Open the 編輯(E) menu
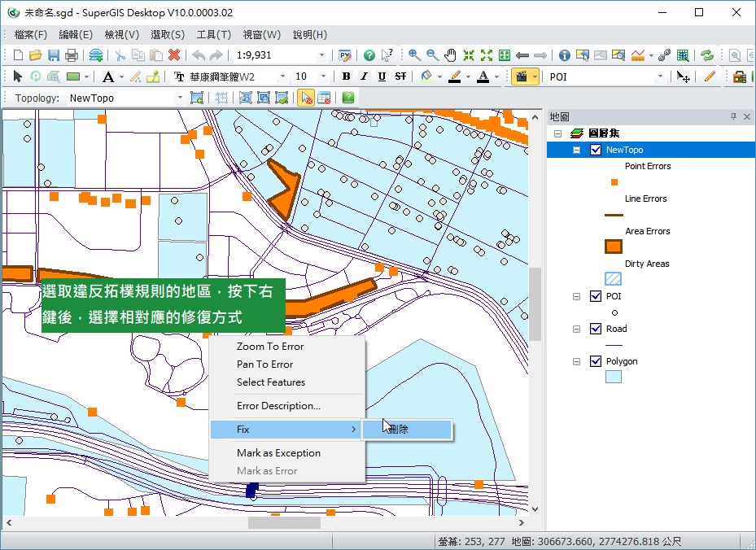The width and height of the screenshot is (756, 550). (76, 35)
